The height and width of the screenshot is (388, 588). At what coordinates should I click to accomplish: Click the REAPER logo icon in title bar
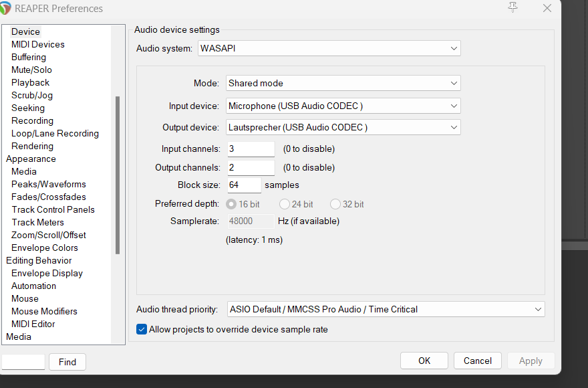[6, 9]
